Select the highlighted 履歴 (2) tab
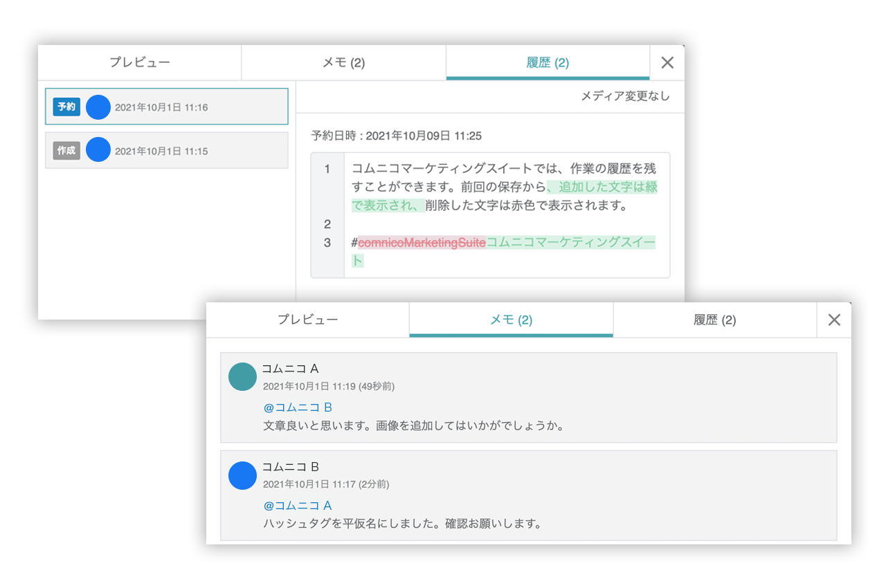This screenshot has width=886, height=588. click(x=548, y=63)
